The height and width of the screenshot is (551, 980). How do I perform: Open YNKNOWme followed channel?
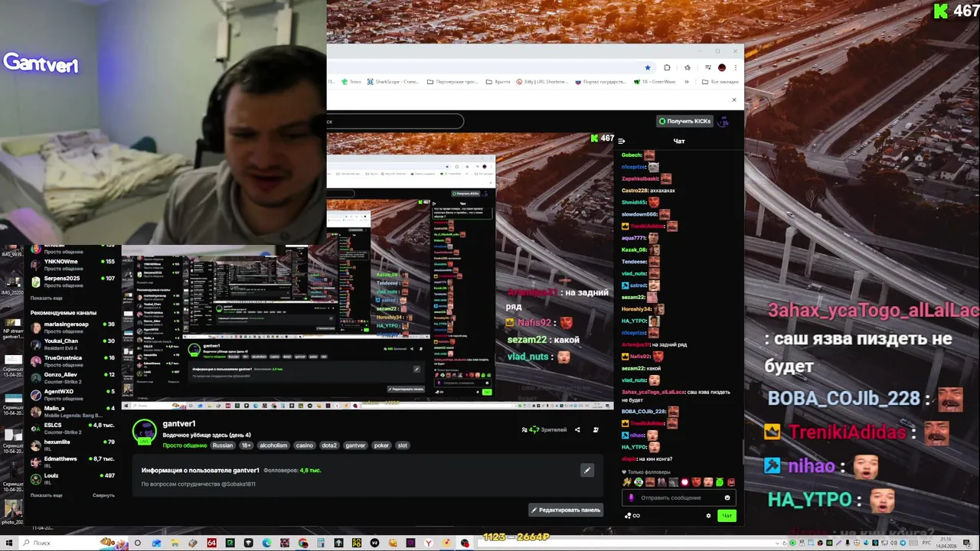(x=73, y=265)
